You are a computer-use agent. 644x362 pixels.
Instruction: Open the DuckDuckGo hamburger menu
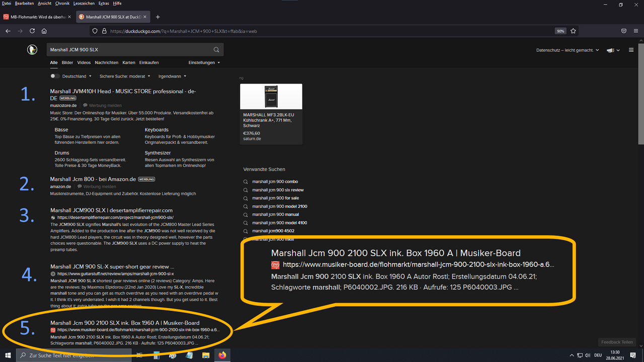(x=631, y=50)
